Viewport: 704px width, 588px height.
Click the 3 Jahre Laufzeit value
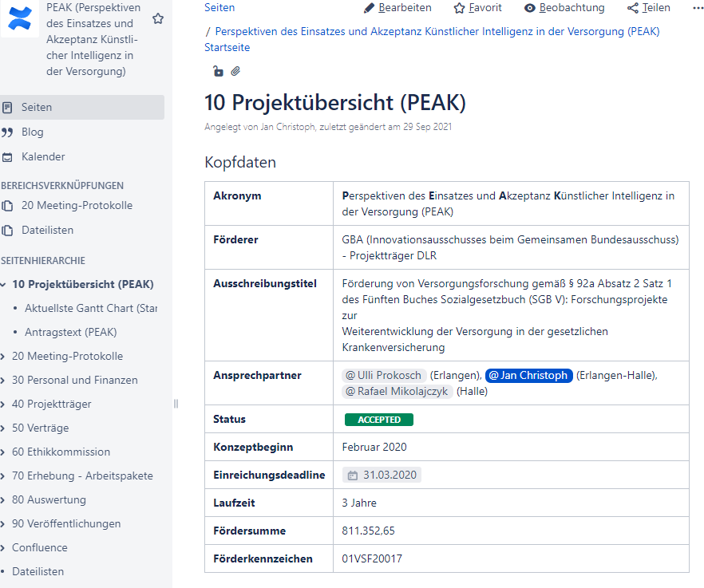(359, 503)
